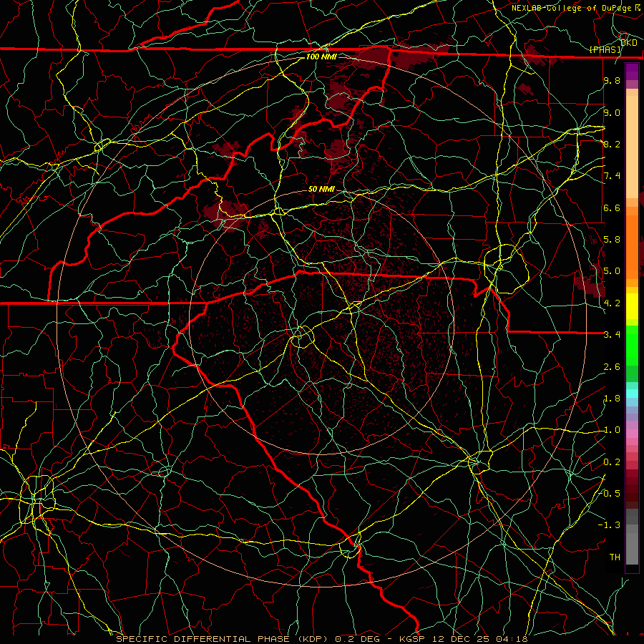Image resolution: width=644 pixels, height=644 pixels.
Task: Pick the pink band of the color legend
Action: tap(632, 434)
